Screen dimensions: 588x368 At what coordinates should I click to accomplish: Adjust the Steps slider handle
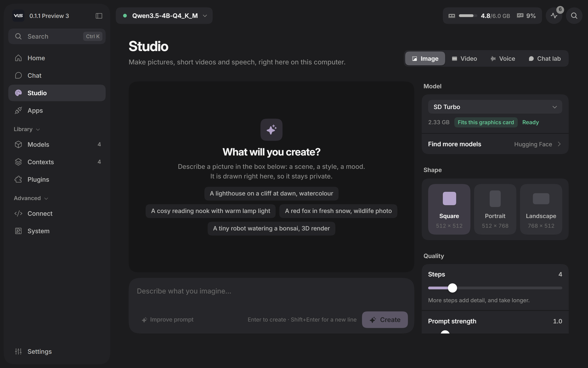click(x=452, y=288)
